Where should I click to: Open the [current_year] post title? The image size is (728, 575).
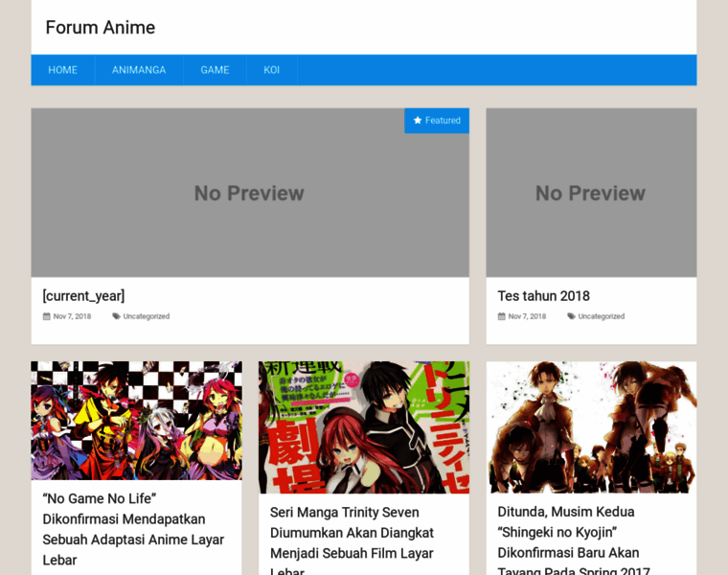tap(83, 296)
